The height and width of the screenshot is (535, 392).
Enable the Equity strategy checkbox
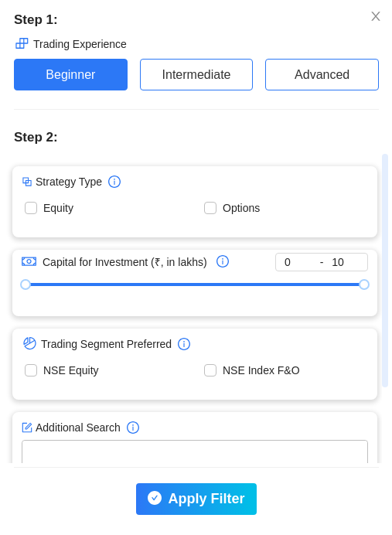[x=31, y=208]
